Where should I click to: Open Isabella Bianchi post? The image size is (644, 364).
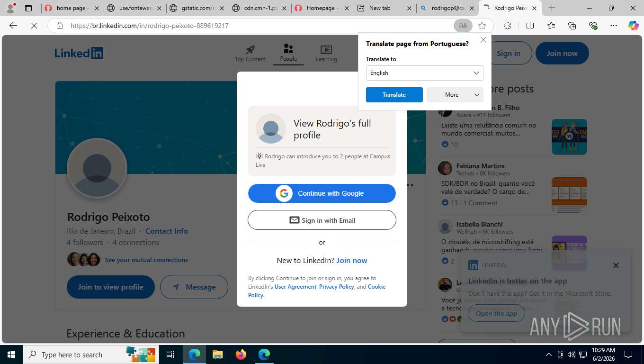tap(492, 246)
